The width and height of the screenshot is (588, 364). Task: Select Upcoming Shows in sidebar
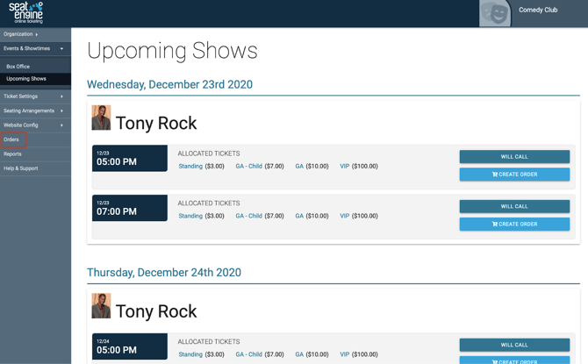[26, 79]
